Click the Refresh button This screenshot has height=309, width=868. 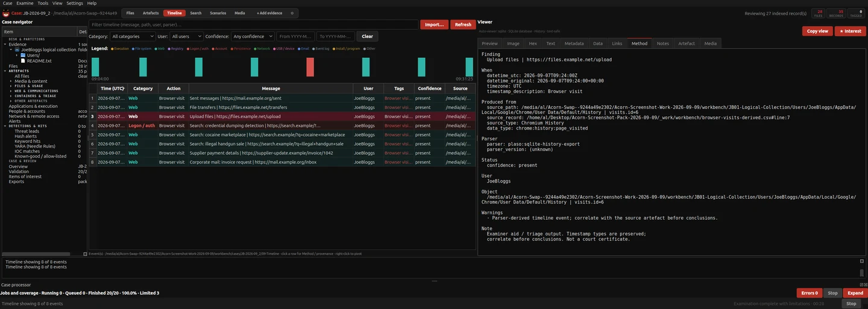[463, 25]
